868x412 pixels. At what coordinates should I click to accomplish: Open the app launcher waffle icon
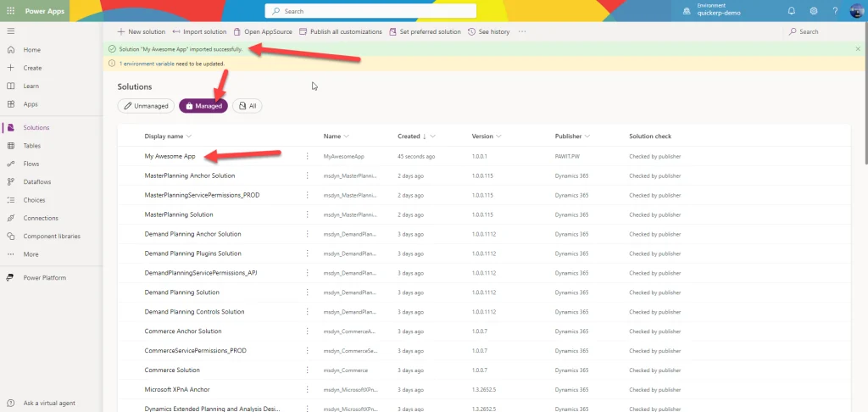pyautogui.click(x=11, y=11)
